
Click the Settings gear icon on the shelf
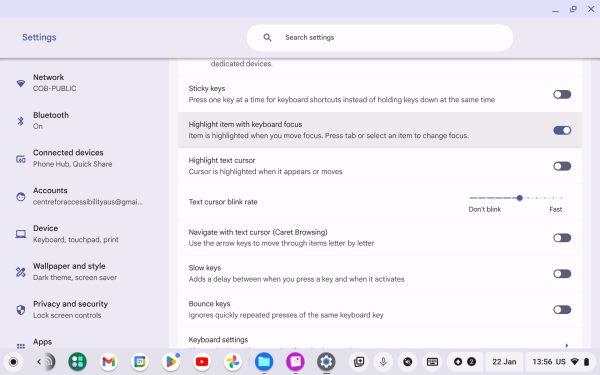(x=326, y=362)
